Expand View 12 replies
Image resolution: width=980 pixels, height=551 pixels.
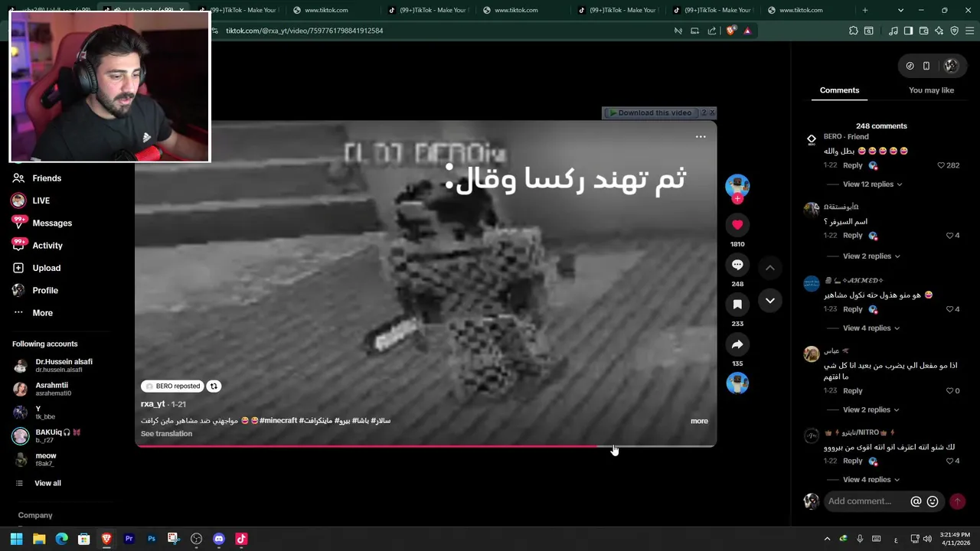(872, 184)
